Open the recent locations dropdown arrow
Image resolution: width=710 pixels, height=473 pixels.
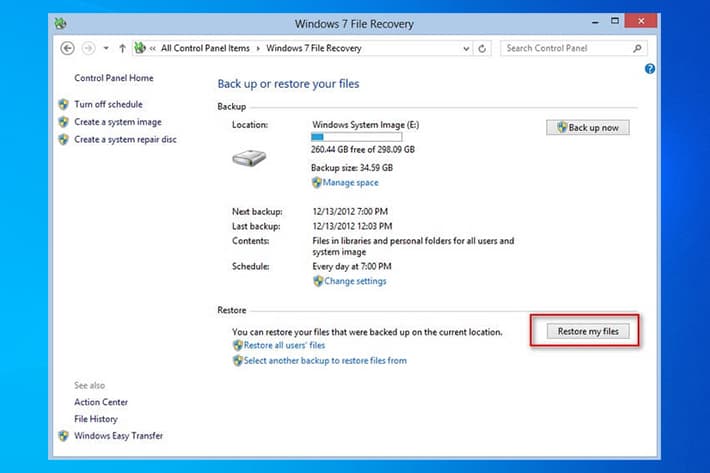pyautogui.click(x=106, y=48)
